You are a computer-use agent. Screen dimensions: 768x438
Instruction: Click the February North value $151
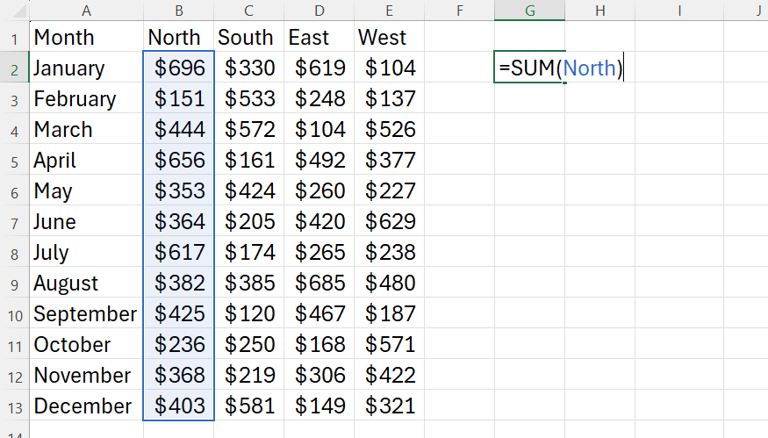click(179, 98)
